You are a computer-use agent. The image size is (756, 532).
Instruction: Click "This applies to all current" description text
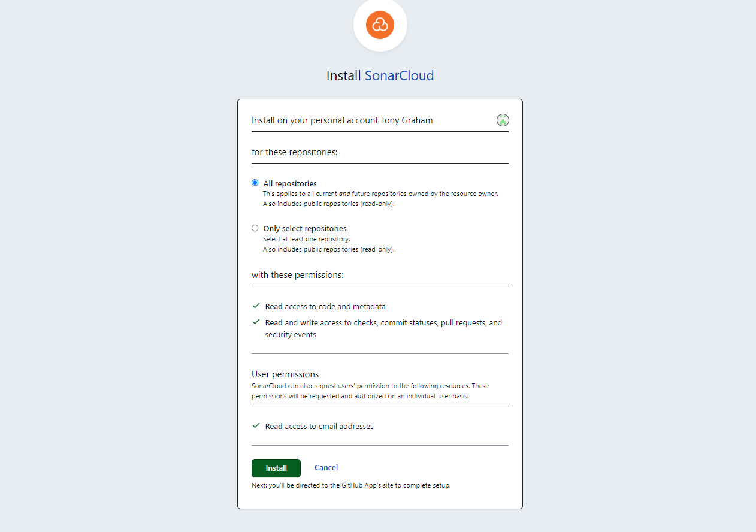[380, 194]
